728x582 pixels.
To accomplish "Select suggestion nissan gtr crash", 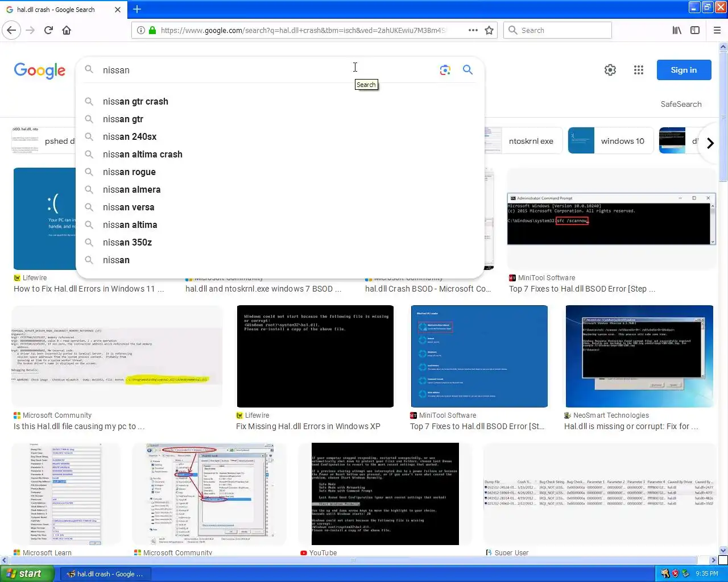I will coord(280,101).
